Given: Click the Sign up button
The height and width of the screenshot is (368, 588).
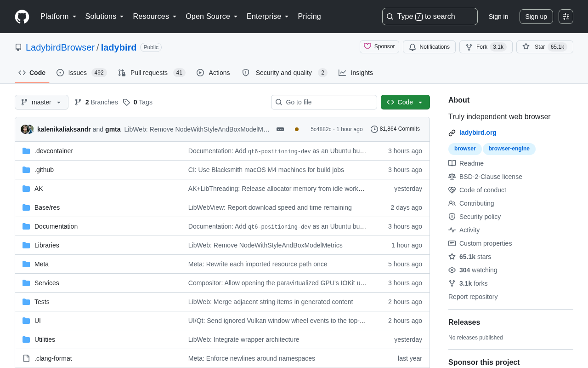Looking at the screenshot, I should [536, 17].
